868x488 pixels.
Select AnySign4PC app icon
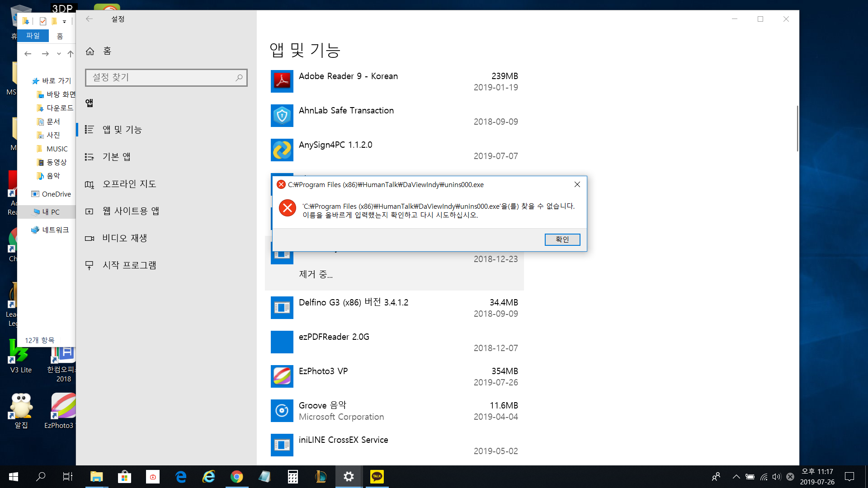point(282,150)
